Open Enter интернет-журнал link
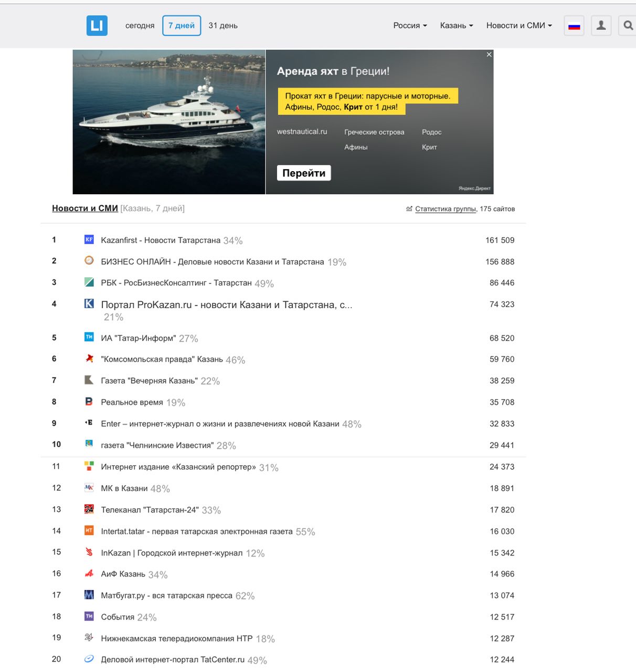Viewport: 636px width, 672px height. click(220, 424)
